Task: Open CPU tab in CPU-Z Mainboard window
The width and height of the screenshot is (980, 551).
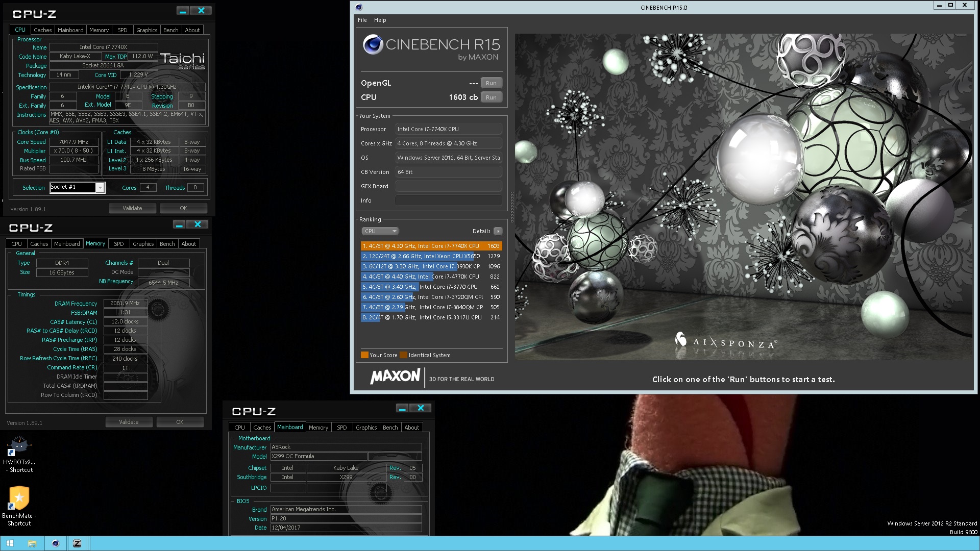Action: pos(239,428)
